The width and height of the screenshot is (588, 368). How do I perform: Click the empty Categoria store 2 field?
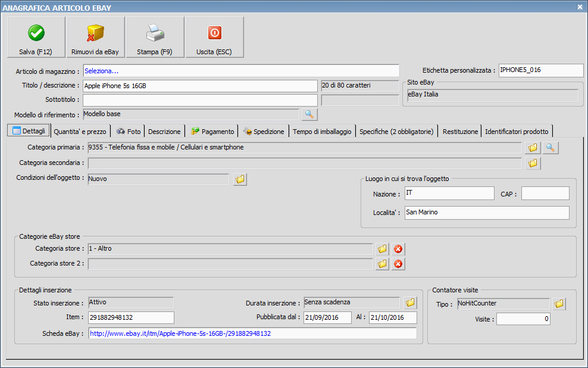pos(230,264)
